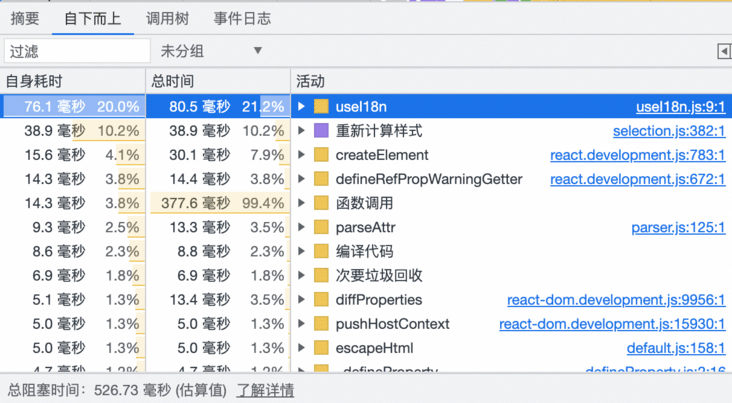Image resolution: width=732 pixels, height=403 pixels.
Task: Click the 377.6 毫秒 total time cell
Action: [x=218, y=203]
